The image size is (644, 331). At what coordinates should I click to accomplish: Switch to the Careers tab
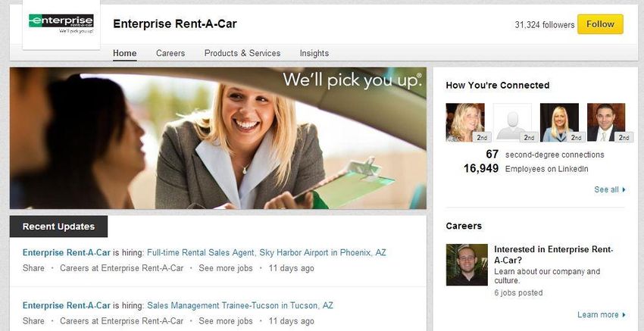point(170,53)
